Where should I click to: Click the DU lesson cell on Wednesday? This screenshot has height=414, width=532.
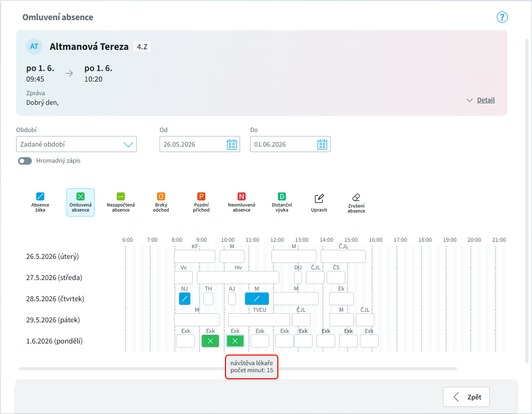click(298, 278)
